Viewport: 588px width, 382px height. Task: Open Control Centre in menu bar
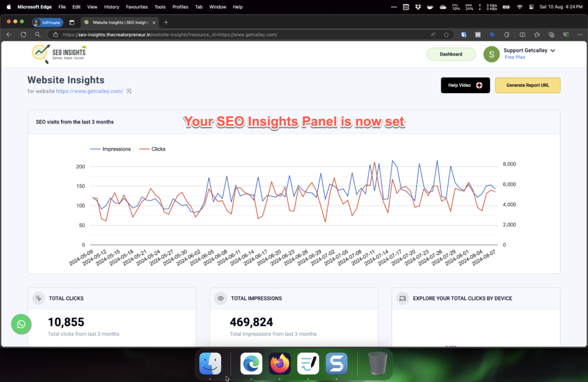(531, 7)
